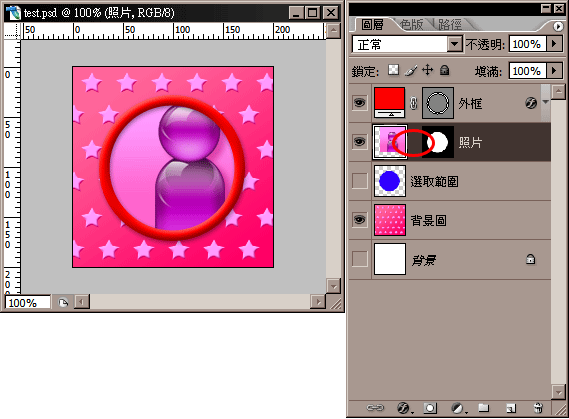Click the 照片 layer mask thumbnail

pyautogui.click(x=438, y=142)
